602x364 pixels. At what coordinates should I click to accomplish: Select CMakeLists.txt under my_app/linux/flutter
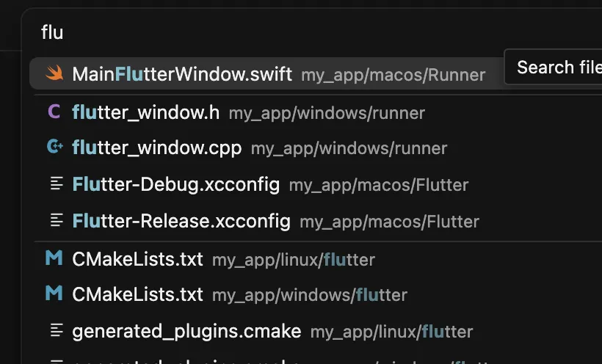tap(316, 260)
